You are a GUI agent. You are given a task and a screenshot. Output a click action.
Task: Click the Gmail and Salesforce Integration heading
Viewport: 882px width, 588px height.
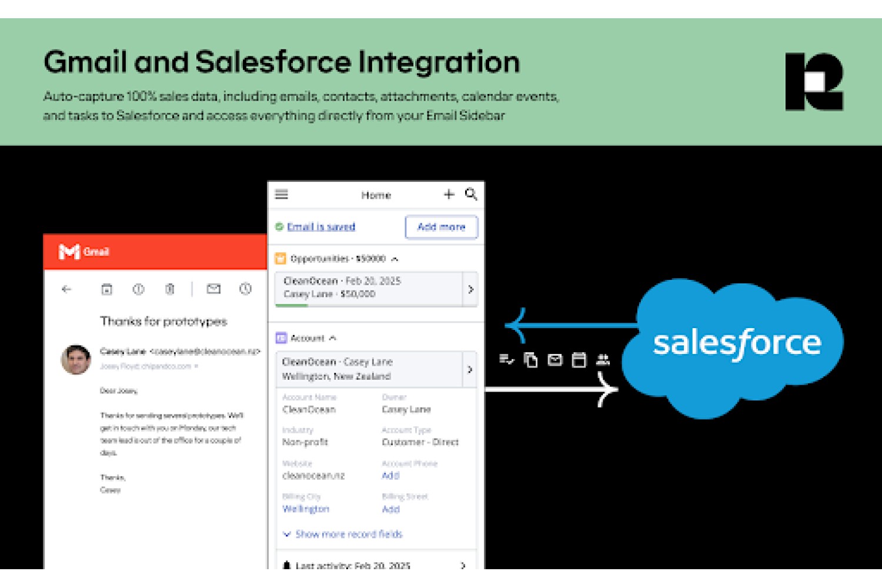(282, 62)
